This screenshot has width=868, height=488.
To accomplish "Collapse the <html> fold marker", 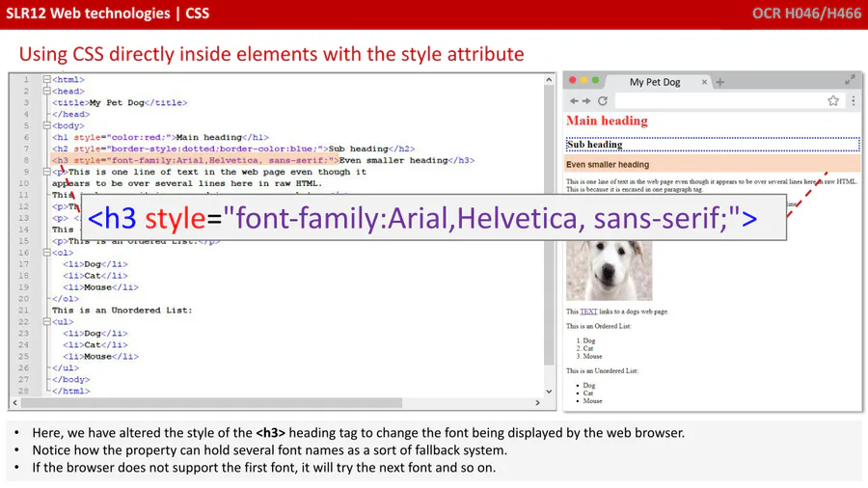I will point(45,80).
